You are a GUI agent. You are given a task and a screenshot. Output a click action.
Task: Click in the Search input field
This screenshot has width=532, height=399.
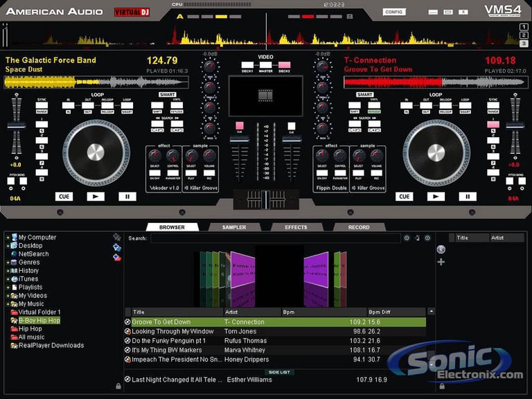point(276,238)
